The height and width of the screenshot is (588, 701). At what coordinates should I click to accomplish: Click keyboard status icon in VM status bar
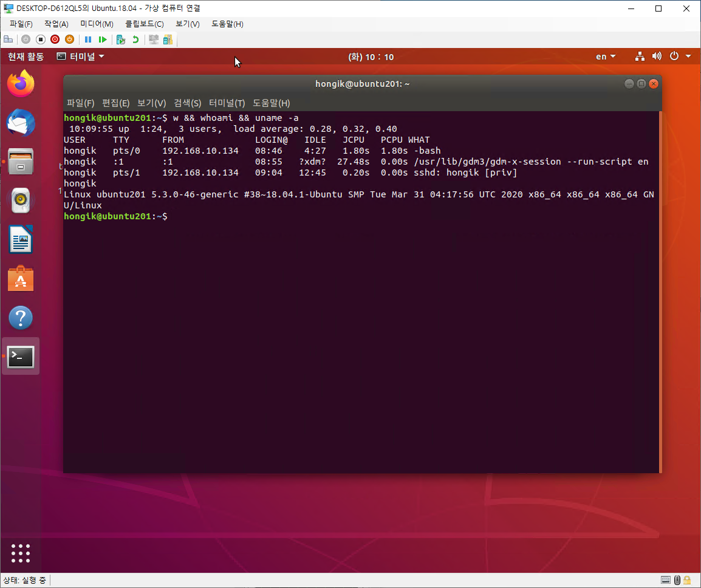click(666, 580)
